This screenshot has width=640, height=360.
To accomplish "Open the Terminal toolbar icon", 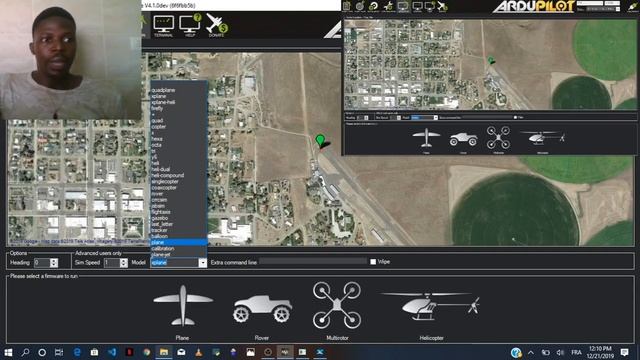I will (164, 25).
